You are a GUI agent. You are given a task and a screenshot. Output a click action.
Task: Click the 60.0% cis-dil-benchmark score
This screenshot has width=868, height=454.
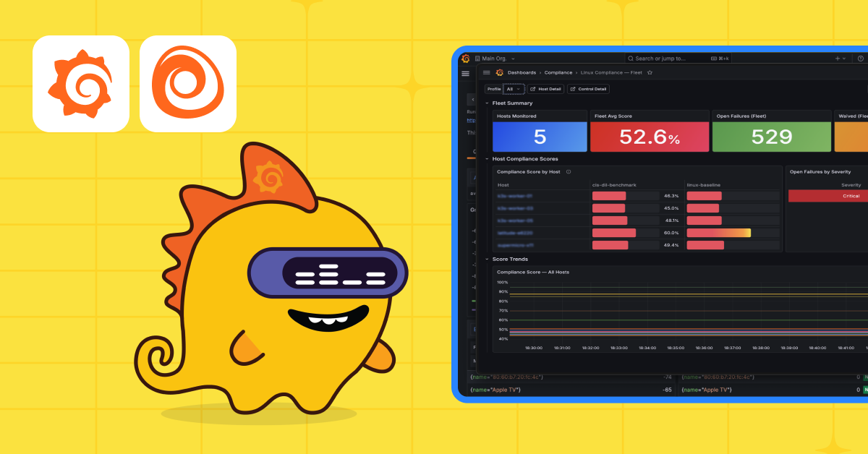pyautogui.click(x=671, y=233)
